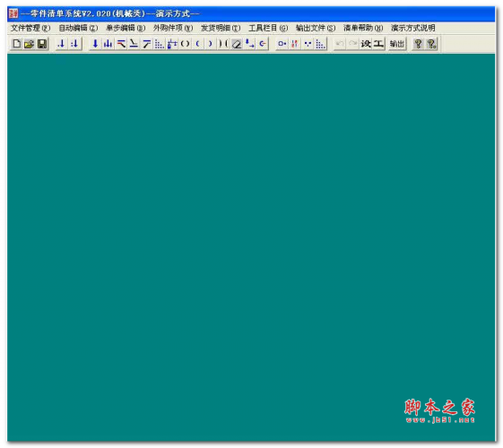Viewport: 503px width, 448px height.
Task: Click the 工 toolbar button
Action: click(x=379, y=44)
